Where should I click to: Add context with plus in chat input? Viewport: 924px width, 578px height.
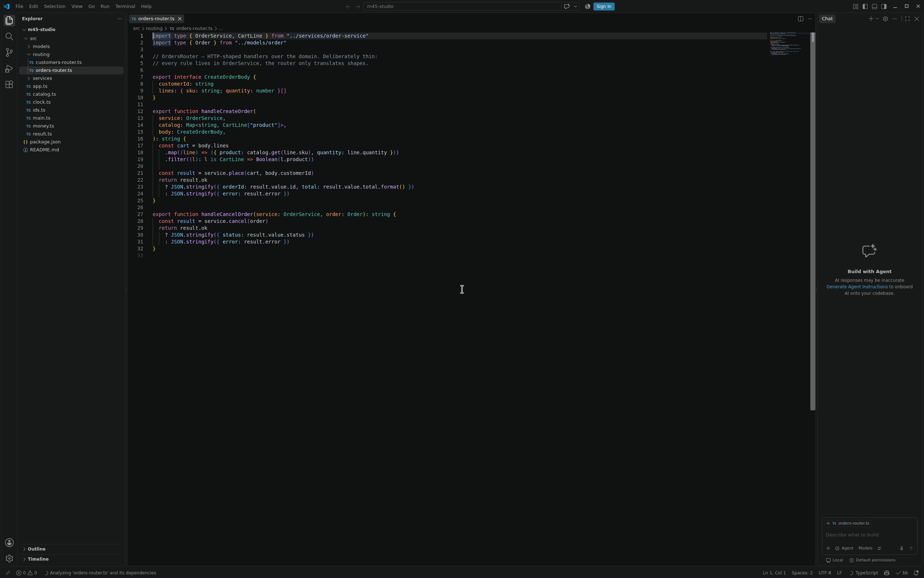pos(828,548)
